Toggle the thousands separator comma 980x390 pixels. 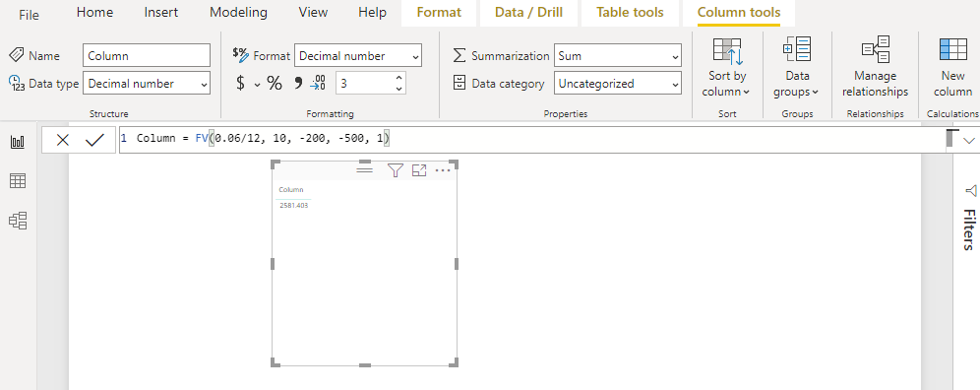tap(298, 83)
